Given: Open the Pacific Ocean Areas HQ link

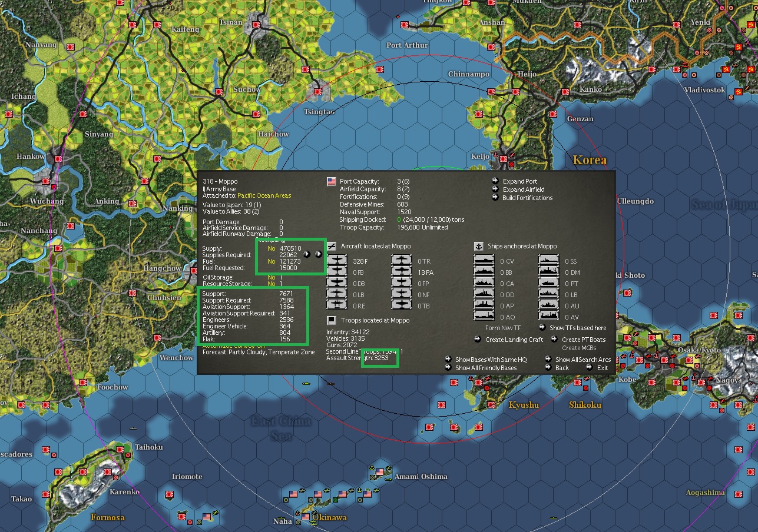Looking at the screenshot, I should [x=264, y=195].
